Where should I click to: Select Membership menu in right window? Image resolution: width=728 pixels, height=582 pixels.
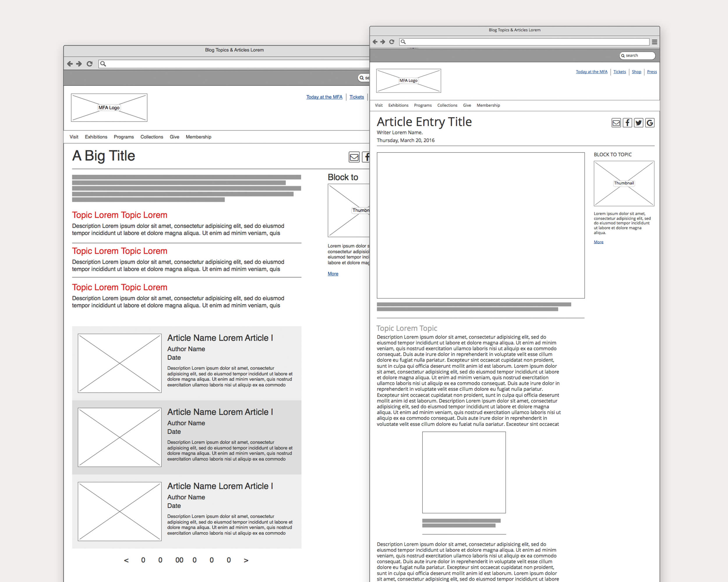[x=488, y=105]
